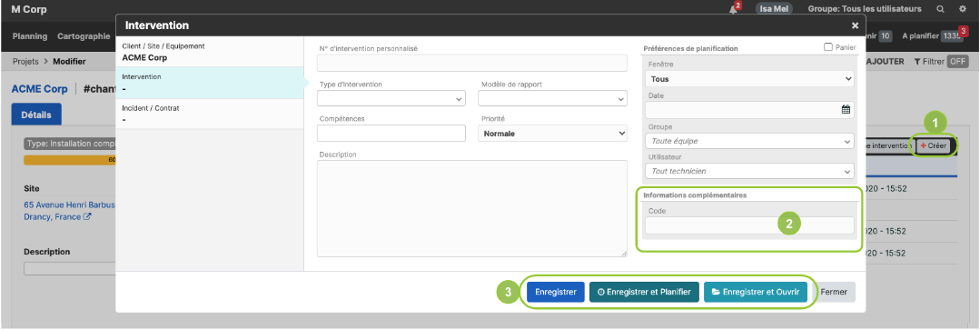Click the Filtrer funnel icon
This screenshot has height=330, width=980.
pyautogui.click(x=917, y=61)
